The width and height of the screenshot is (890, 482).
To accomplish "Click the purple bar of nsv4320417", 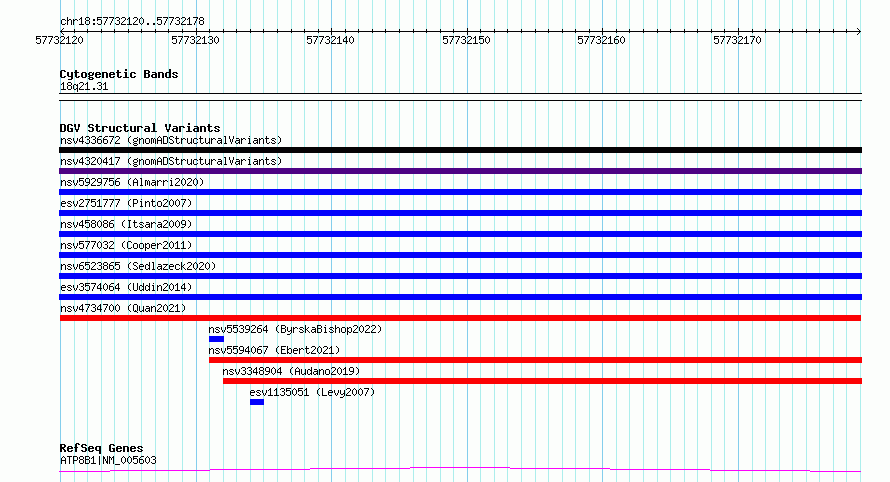I will [x=460, y=171].
